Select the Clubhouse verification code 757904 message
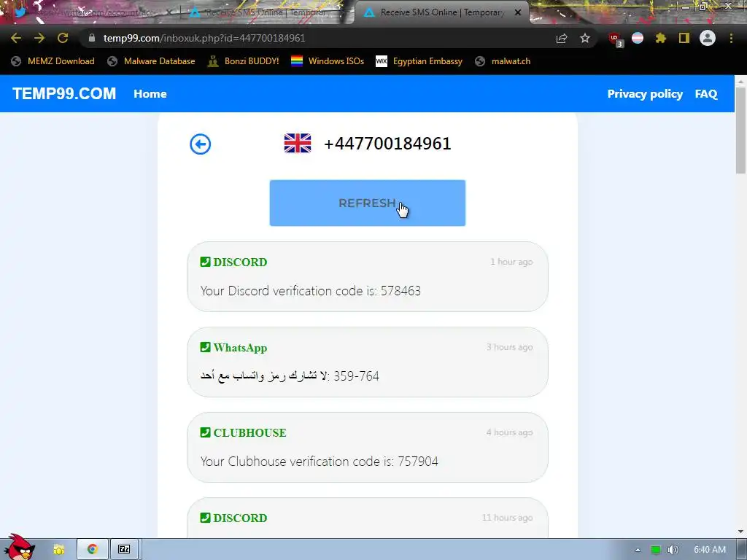 tap(320, 461)
